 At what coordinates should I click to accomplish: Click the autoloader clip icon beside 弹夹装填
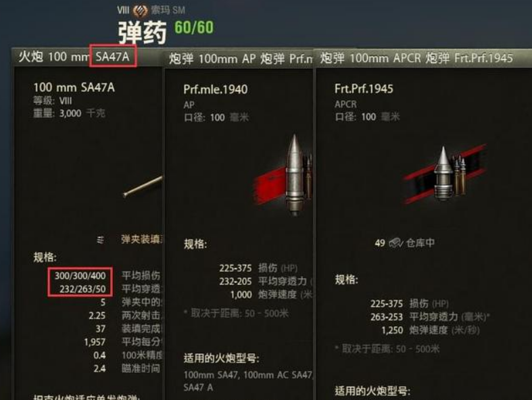[x=100, y=240]
